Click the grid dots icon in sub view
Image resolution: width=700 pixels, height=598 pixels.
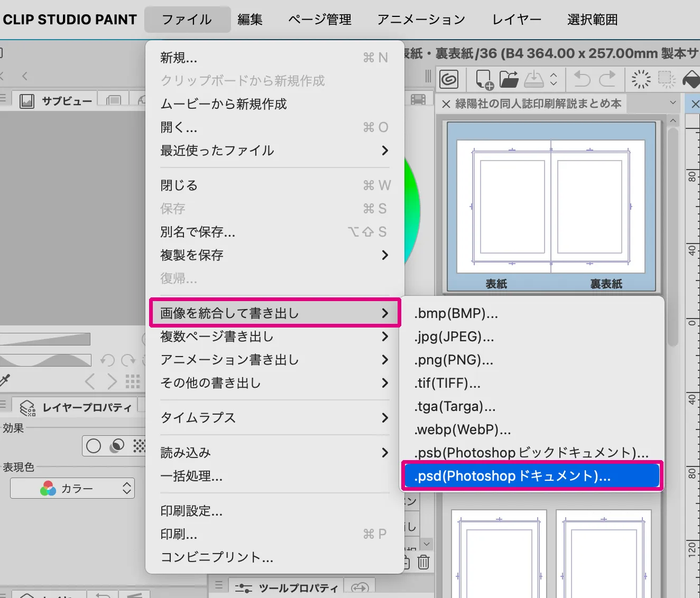[x=133, y=381]
